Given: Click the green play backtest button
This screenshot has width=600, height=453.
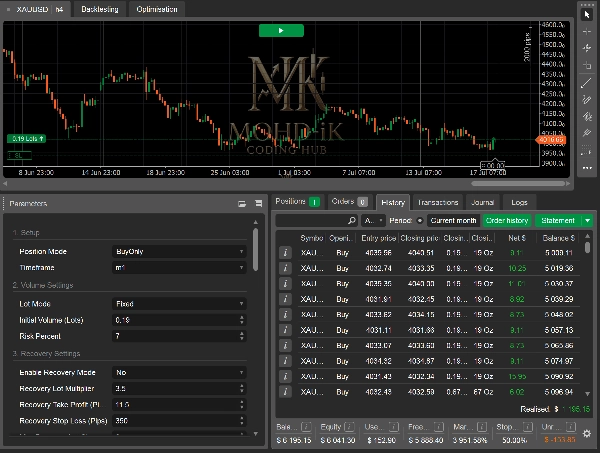Looking at the screenshot, I should pos(281,31).
